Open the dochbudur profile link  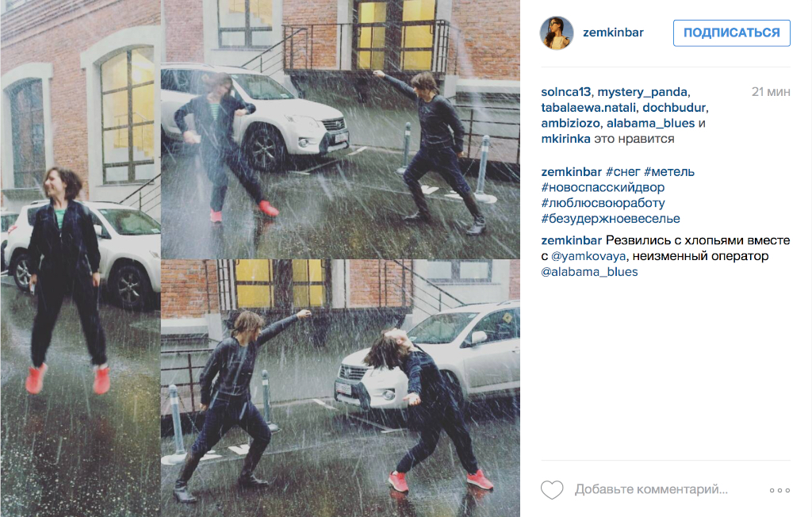(674, 107)
